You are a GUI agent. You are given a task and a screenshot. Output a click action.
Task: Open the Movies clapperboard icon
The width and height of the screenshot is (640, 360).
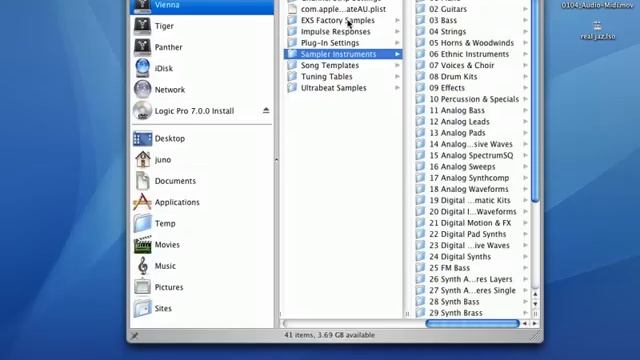click(142, 244)
